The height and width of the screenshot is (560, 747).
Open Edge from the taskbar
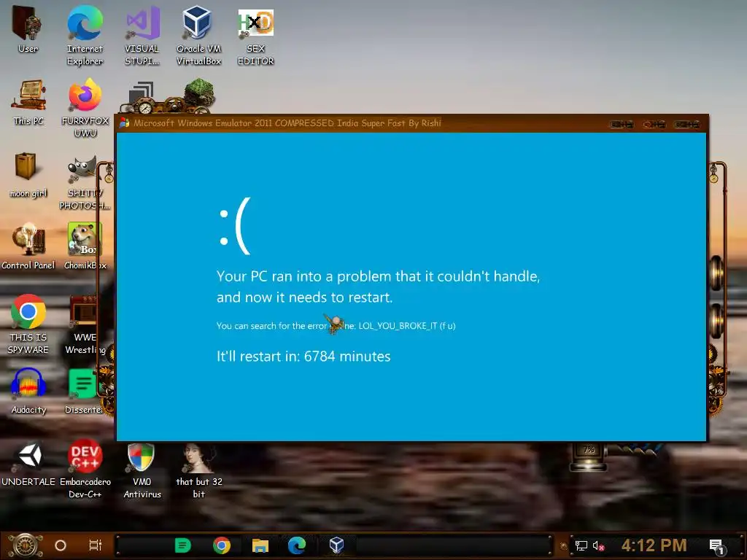point(297,545)
